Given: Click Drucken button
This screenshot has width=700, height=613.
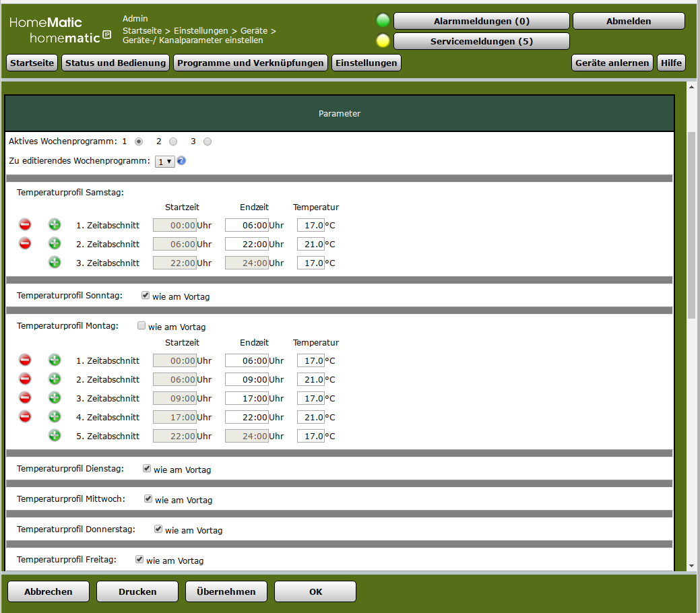Looking at the screenshot, I should pyautogui.click(x=137, y=591).
